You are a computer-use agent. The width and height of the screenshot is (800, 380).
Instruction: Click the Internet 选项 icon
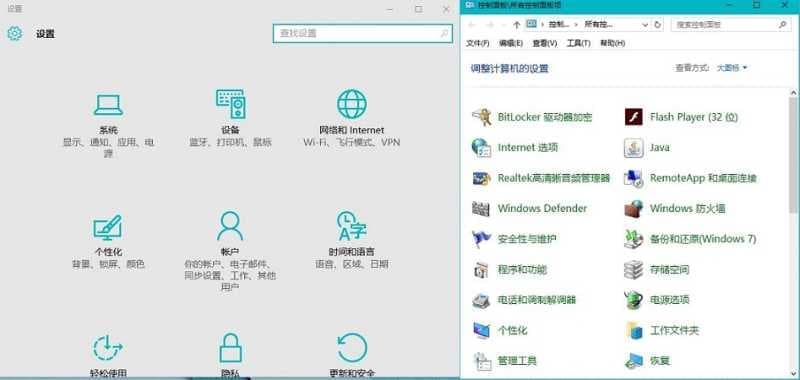481,147
